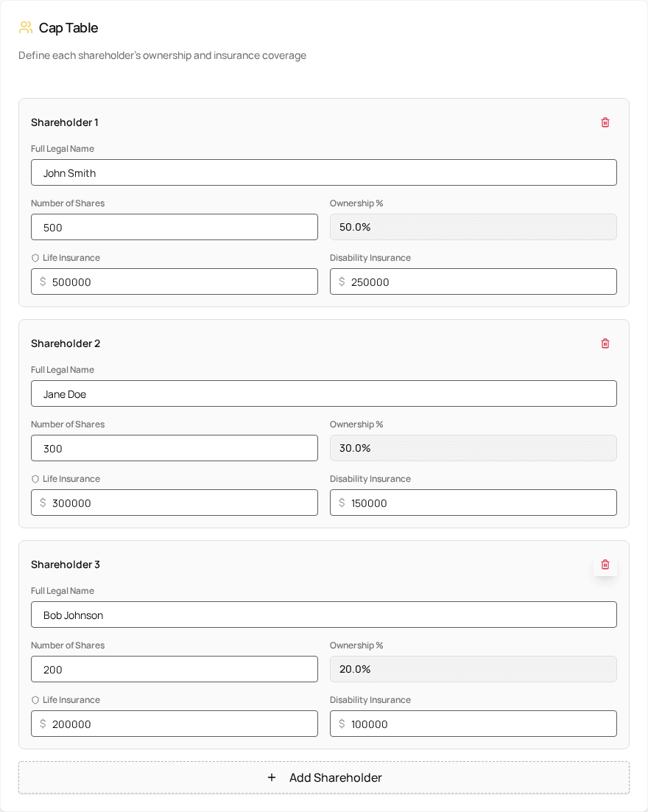This screenshot has height=812, width=648.
Task: Remove Shareholder 3 using trash icon
Action: [605, 564]
